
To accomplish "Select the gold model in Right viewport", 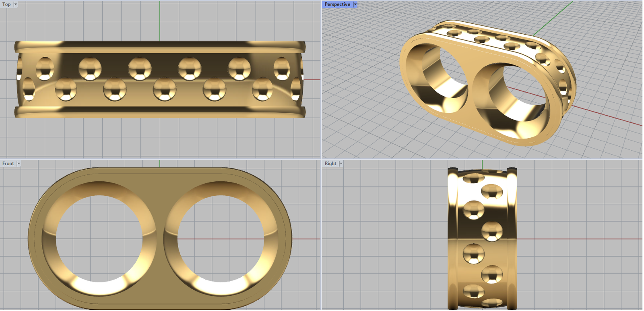I will 482,238.
